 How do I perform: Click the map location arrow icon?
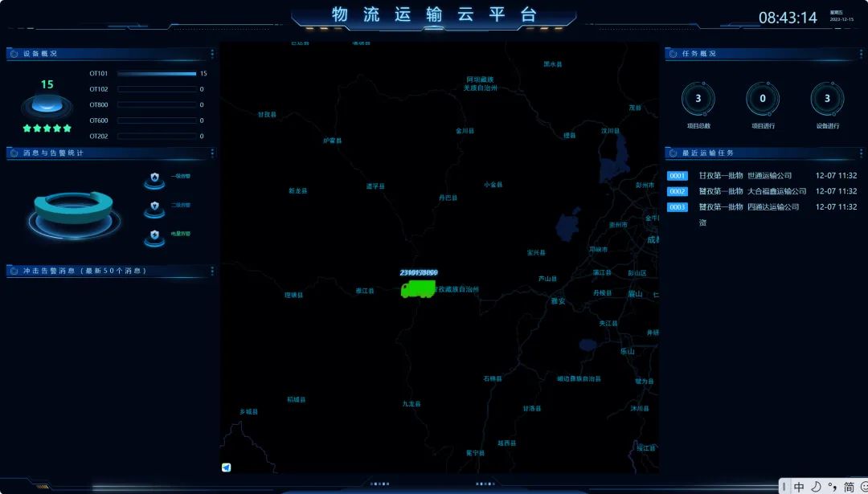pyautogui.click(x=227, y=467)
